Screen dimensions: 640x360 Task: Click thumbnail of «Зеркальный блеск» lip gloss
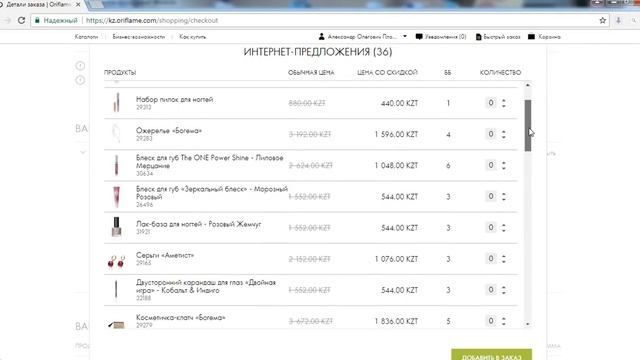click(116, 196)
